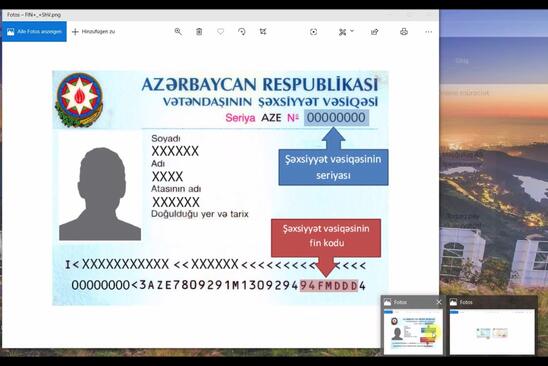Select the second Fotos window thumbnail
Image resolution: width=548 pixels, height=366 pixels.
click(492, 331)
